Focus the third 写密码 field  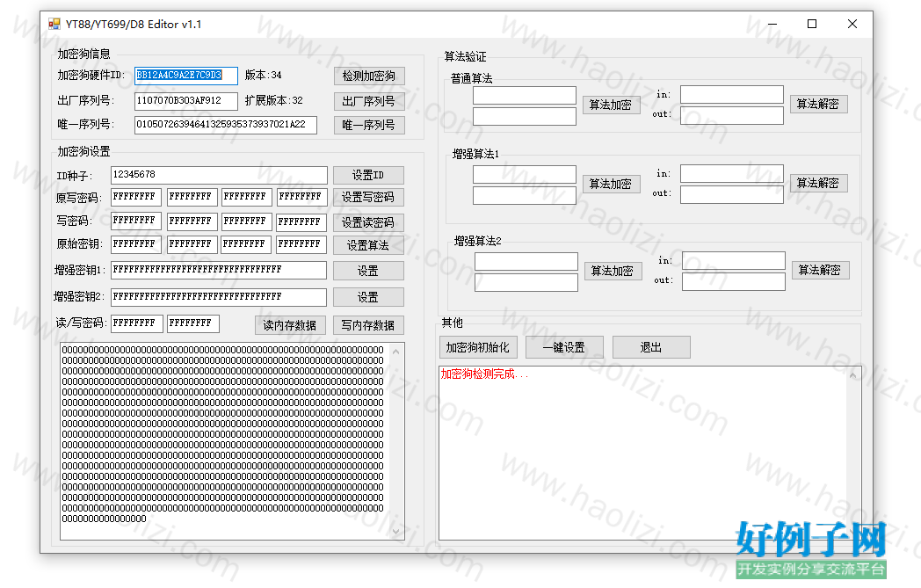pos(247,221)
